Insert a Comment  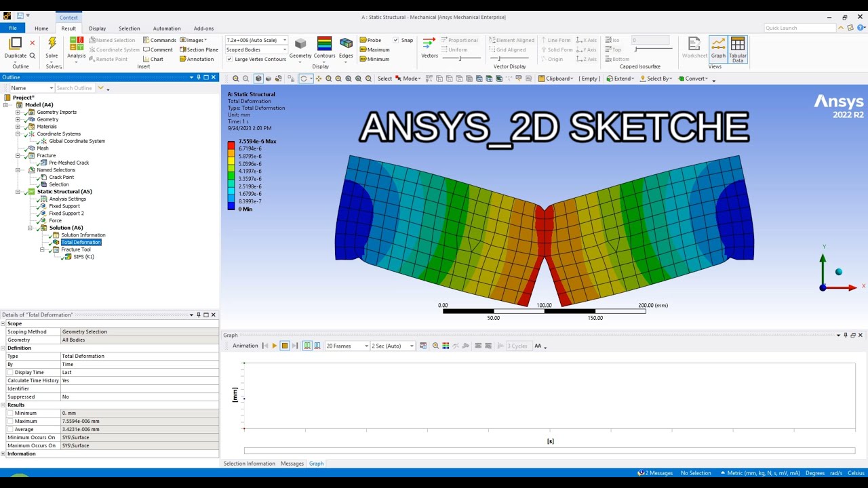pos(158,49)
